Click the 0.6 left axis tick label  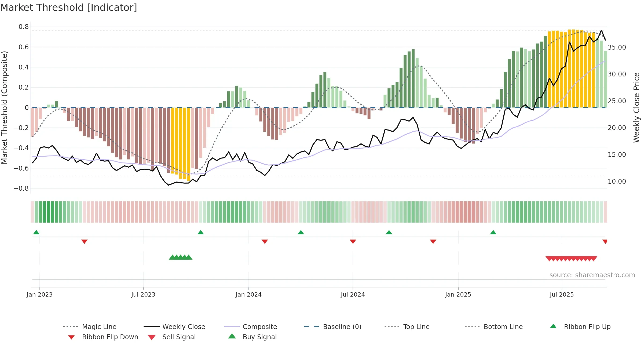pyautogui.click(x=24, y=47)
